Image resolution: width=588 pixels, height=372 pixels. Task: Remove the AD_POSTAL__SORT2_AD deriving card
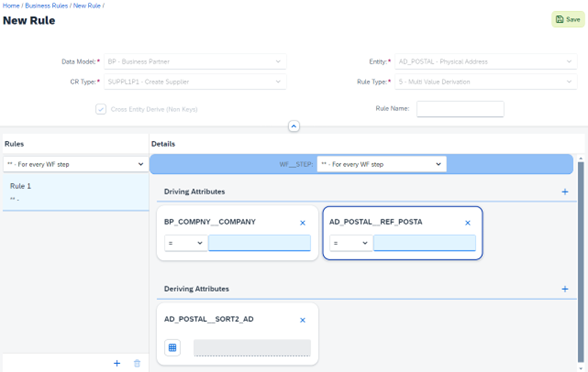(303, 320)
